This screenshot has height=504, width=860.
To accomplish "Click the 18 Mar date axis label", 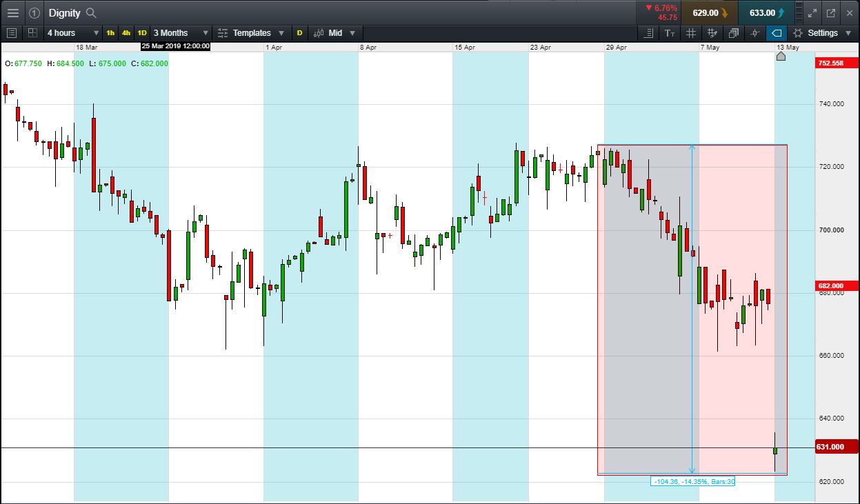I will [x=86, y=48].
